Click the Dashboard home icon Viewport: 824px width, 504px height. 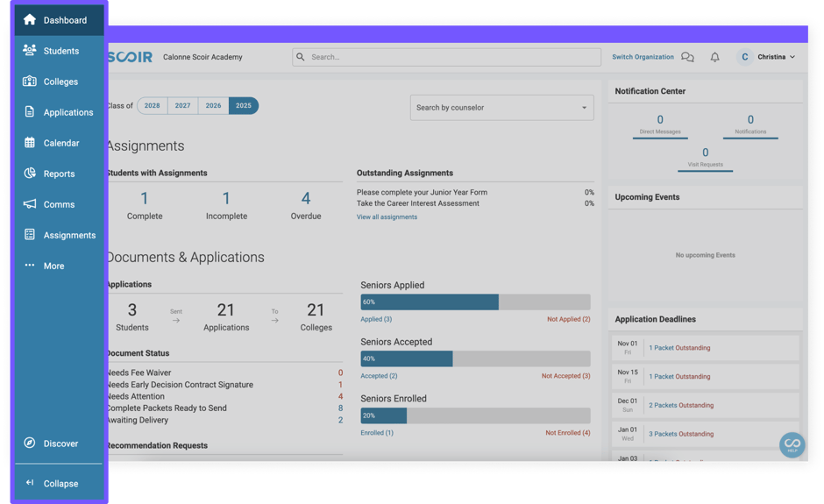click(30, 19)
